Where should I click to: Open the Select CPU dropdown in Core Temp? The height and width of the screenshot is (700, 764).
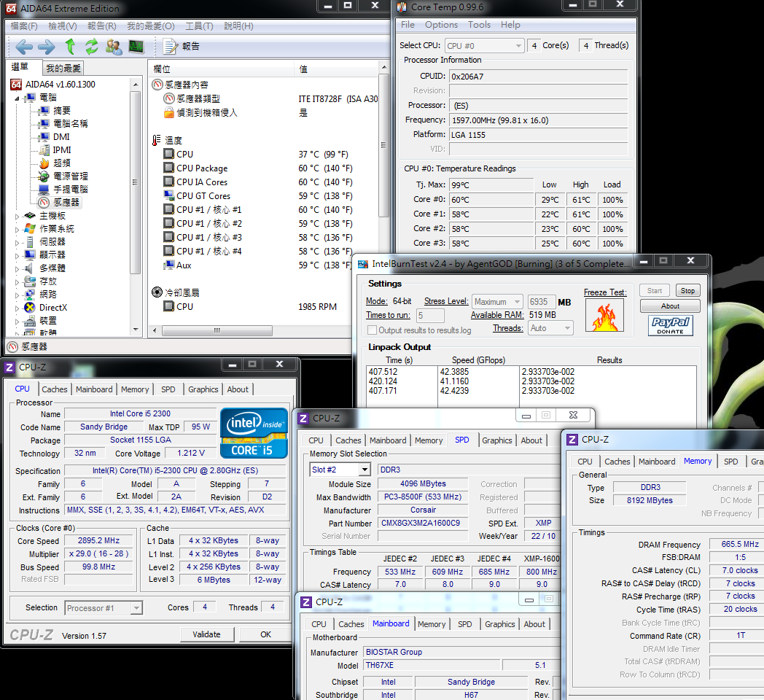[485, 46]
